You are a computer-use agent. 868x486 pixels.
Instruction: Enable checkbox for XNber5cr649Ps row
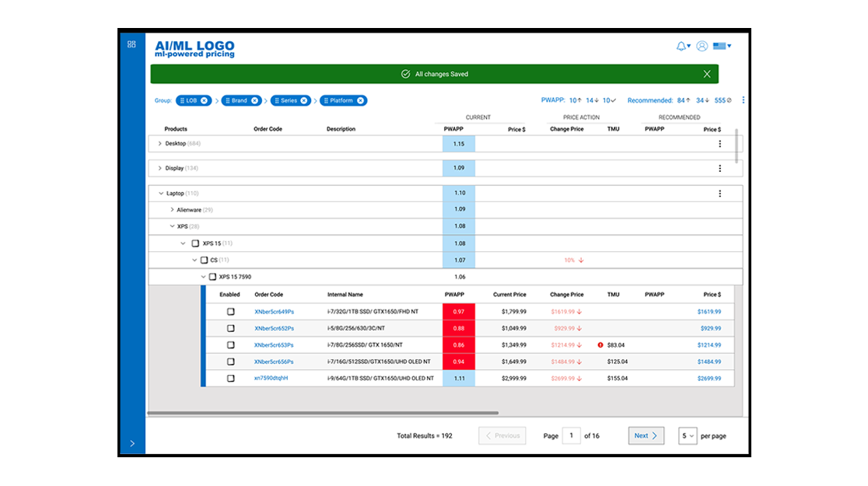[x=231, y=312]
